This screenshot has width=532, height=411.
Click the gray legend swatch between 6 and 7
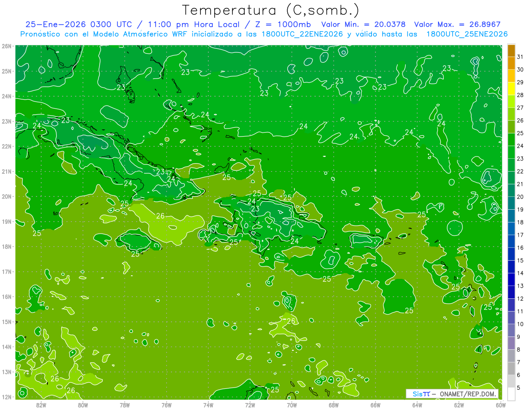[x=511, y=368]
